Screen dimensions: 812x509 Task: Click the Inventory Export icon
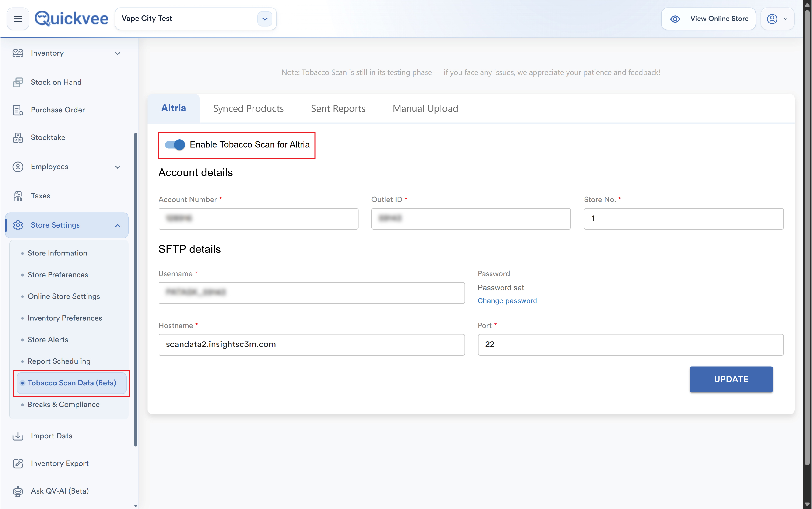pyautogui.click(x=18, y=463)
